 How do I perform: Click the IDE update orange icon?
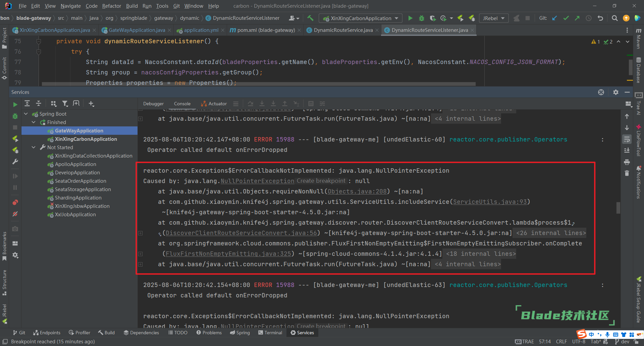coord(626,18)
